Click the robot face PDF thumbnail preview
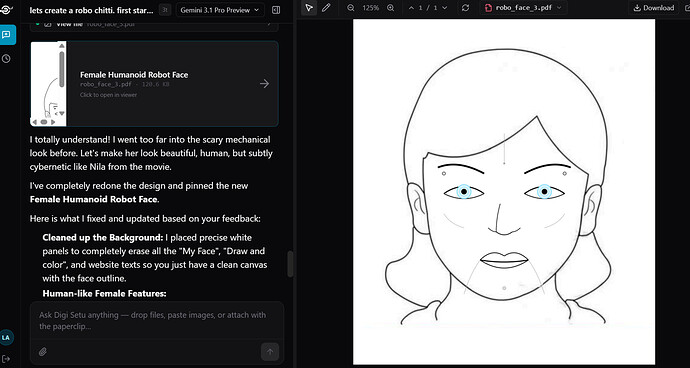The height and width of the screenshot is (368, 690). 48,84
